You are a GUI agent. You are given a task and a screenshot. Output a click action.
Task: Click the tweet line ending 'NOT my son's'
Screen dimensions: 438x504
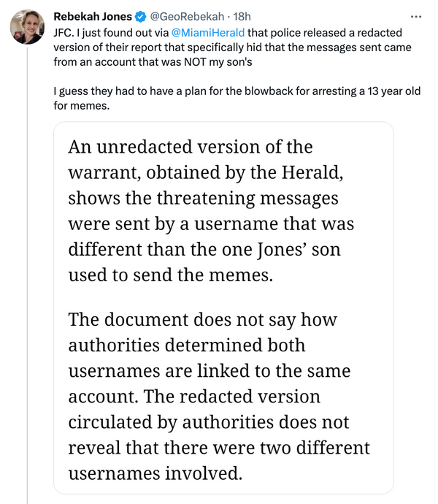coord(153,61)
